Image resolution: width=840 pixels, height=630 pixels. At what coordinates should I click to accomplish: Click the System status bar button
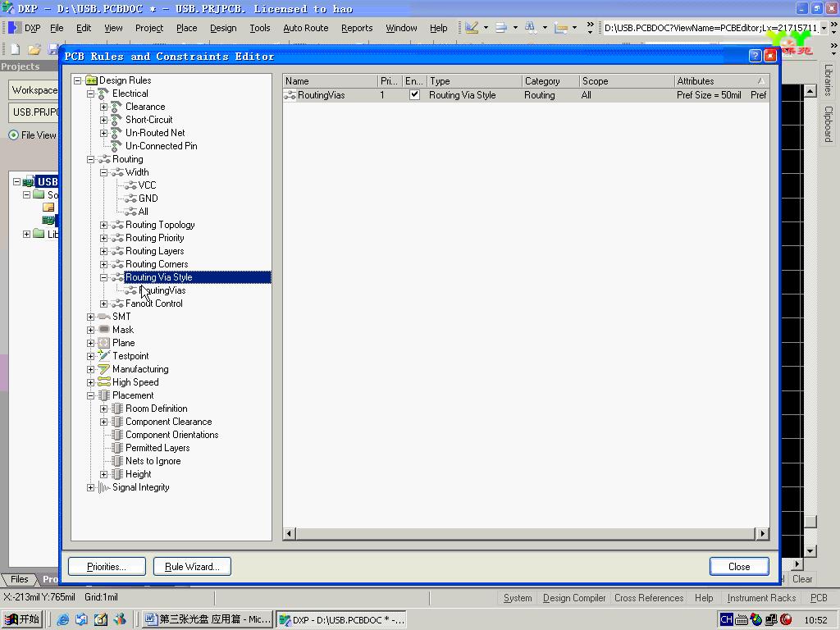click(x=518, y=598)
